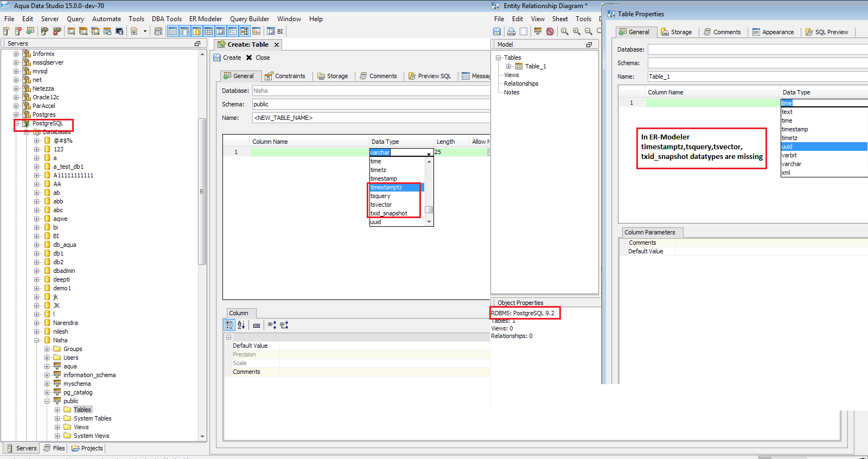This screenshot has width=868, height=459.
Task: Click the print icon in ER Diagram toolbar
Action: point(511,31)
